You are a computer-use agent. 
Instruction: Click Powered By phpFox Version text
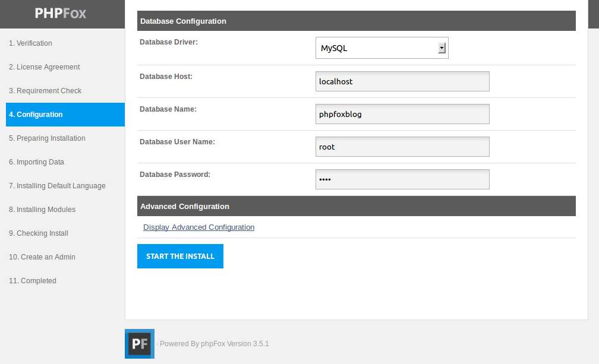point(214,344)
